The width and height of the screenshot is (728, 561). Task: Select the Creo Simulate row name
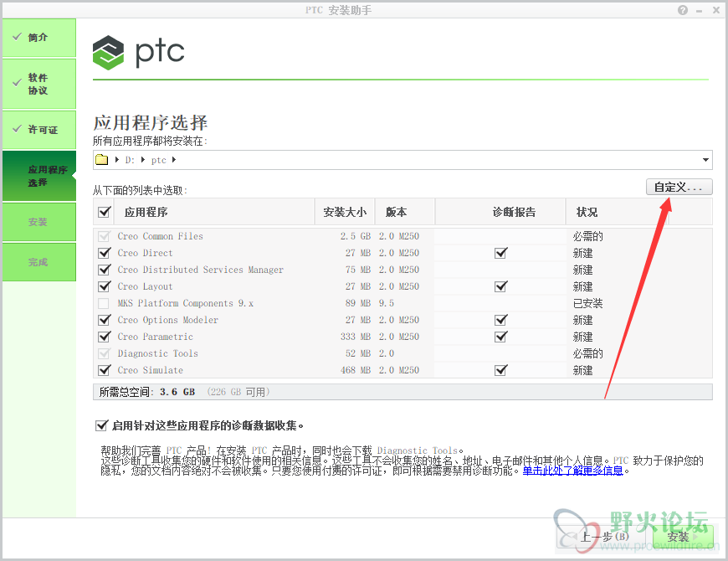click(150, 369)
